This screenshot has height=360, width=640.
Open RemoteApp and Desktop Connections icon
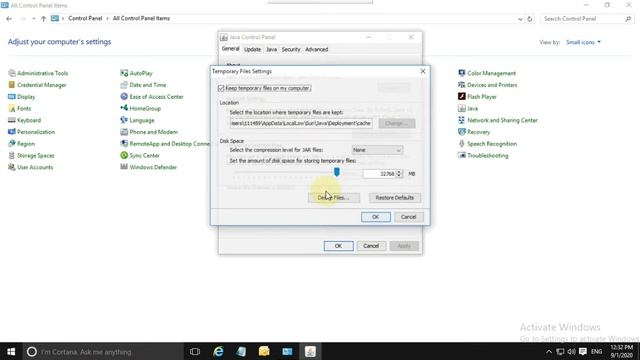coord(165,144)
